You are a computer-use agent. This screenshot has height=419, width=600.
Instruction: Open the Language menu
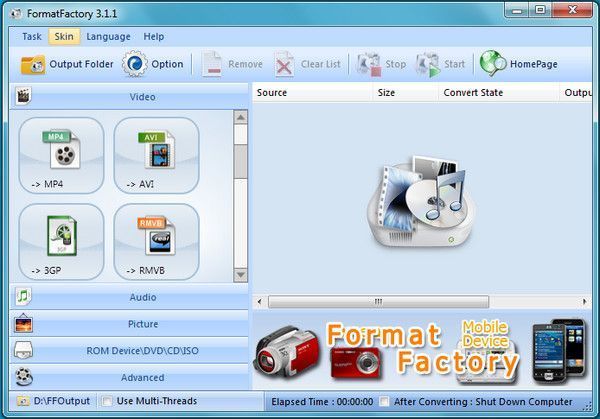(x=108, y=37)
